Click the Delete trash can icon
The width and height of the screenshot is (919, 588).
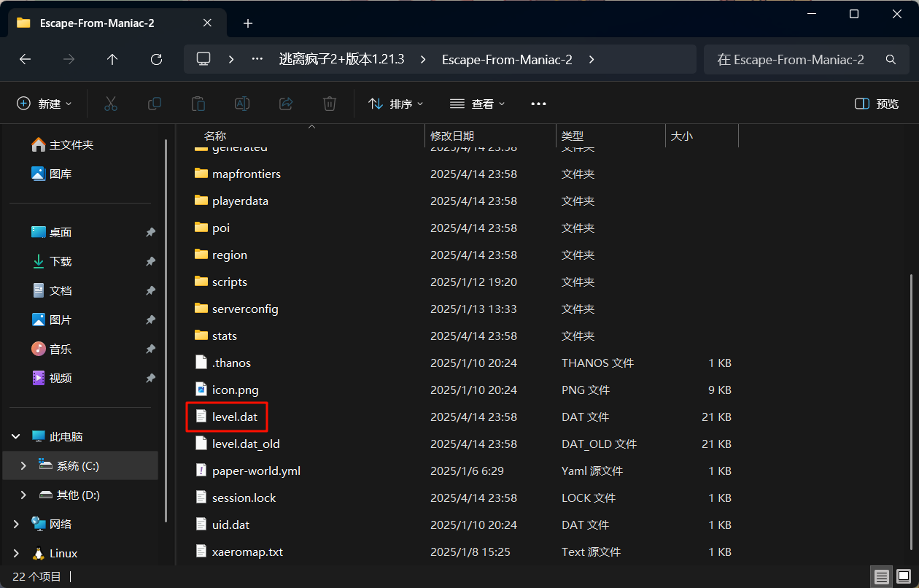pyautogui.click(x=330, y=104)
